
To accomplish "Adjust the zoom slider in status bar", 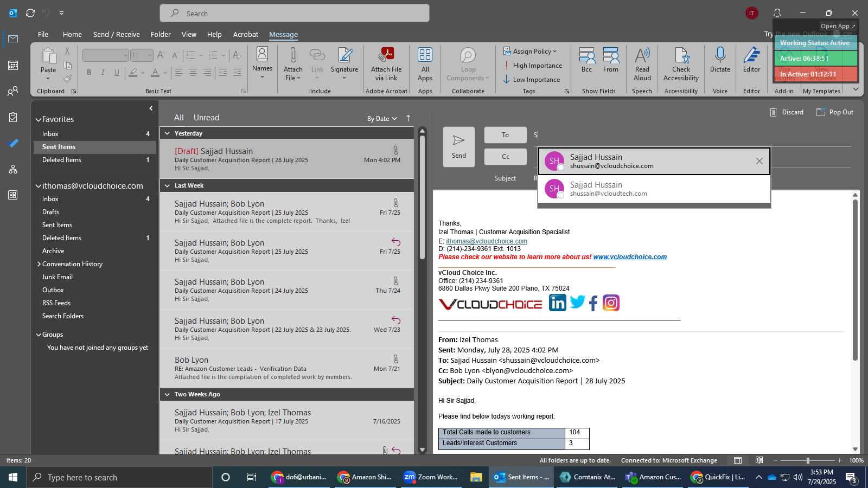I will pos(808,460).
